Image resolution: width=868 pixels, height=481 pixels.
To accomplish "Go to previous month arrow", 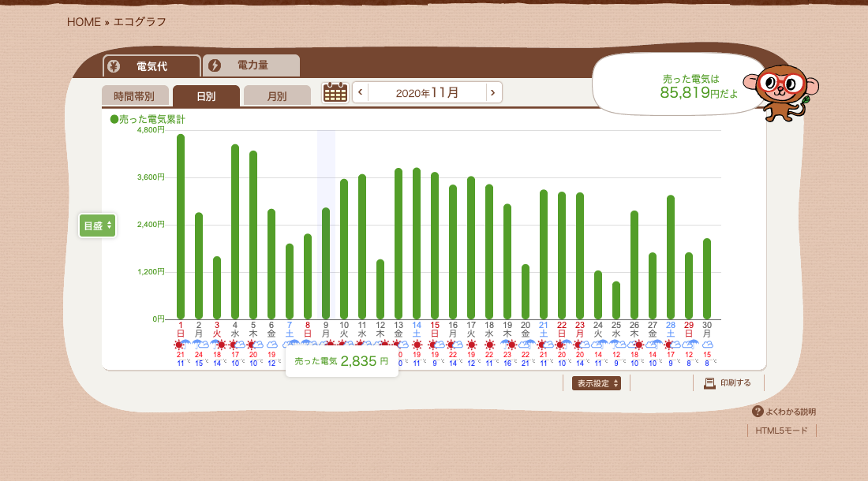I will [x=361, y=92].
